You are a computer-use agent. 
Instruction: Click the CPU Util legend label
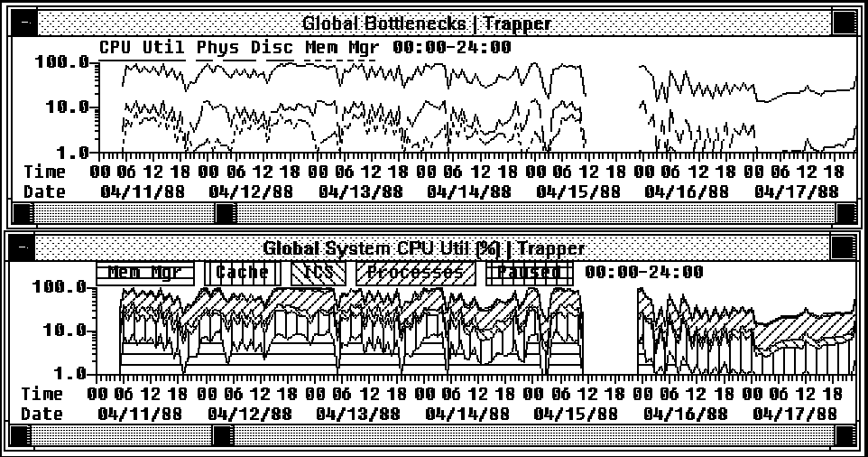click(142, 47)
